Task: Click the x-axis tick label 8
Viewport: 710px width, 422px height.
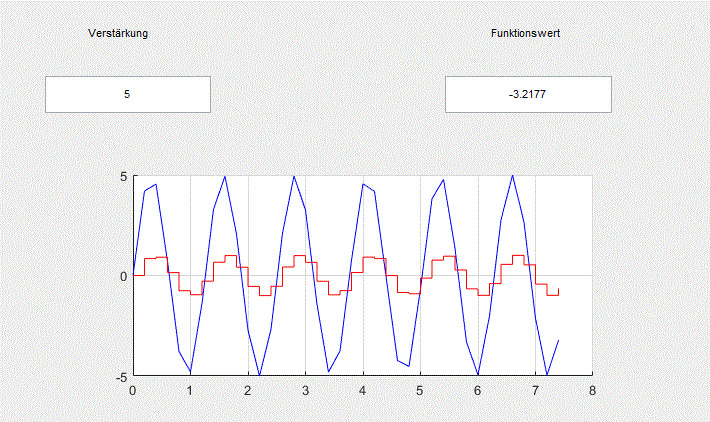Action: (593, 390)
